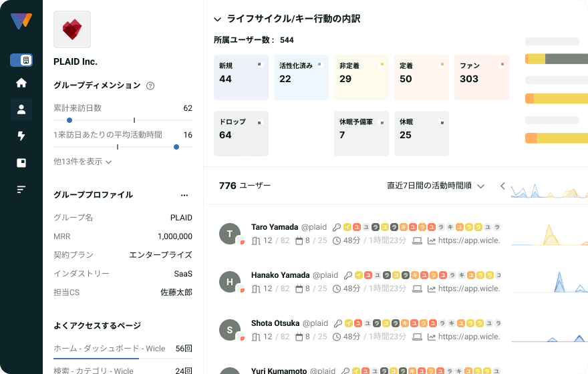Open Taro Yamada's user name link

click(x=275, y=227)
